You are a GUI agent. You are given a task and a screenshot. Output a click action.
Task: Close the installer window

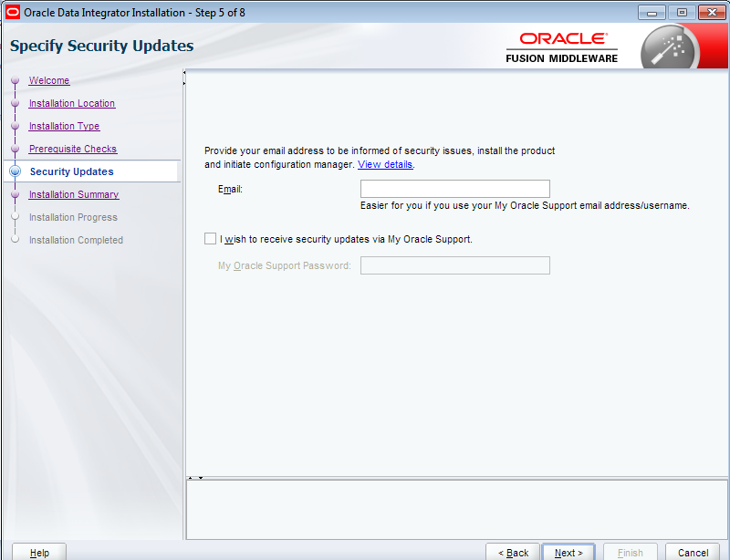point(712,13)
